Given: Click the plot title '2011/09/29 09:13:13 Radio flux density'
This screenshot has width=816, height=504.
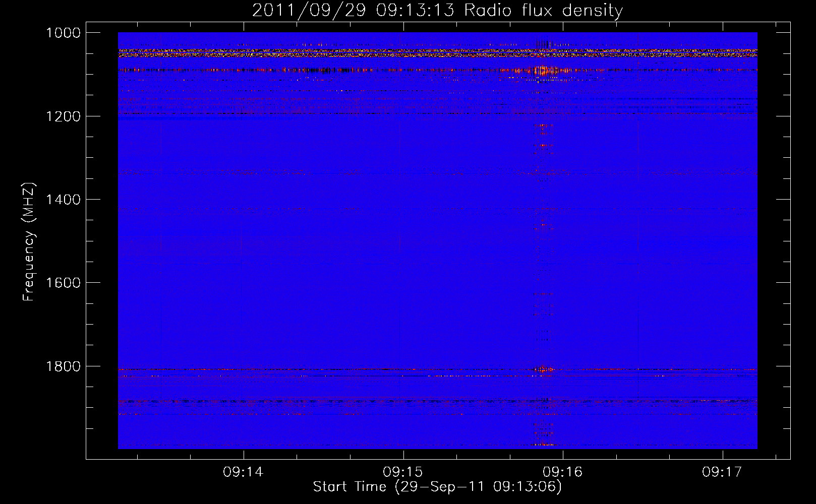Looking at the screenshot, I should click(437, 10).
